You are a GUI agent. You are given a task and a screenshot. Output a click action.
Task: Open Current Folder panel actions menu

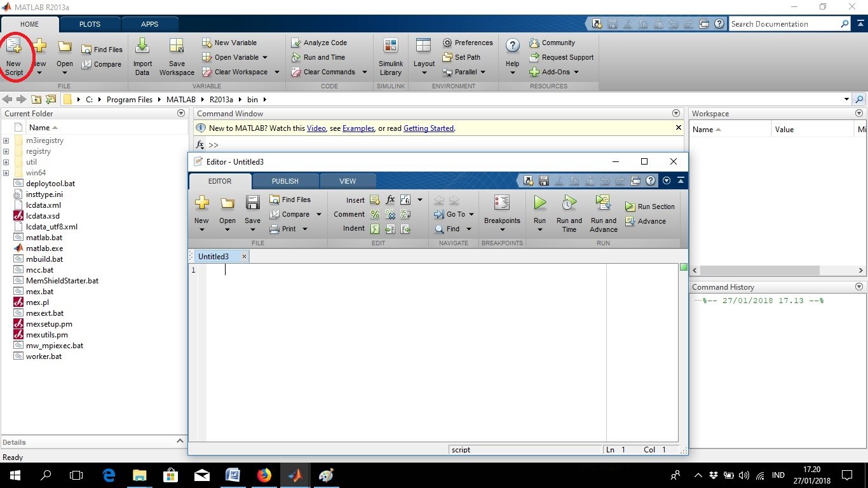180,113
